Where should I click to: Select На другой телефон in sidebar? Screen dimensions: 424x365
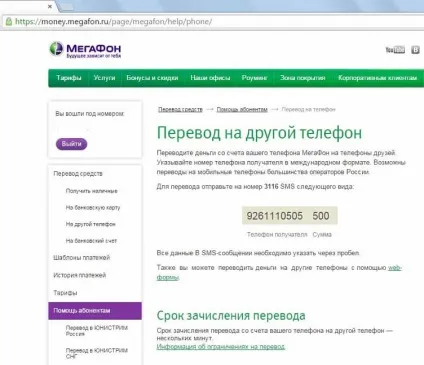coord(91,224)
